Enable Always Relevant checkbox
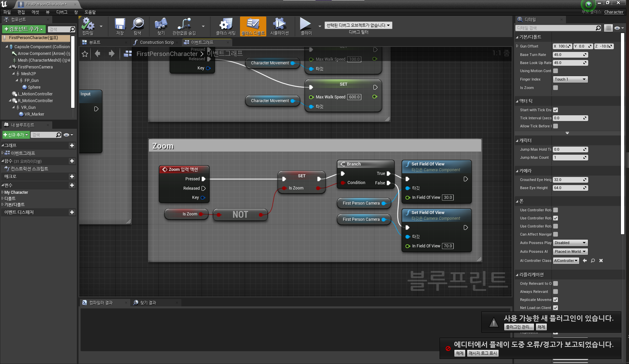The width and height of the screenshot is (629, 364). 556,292
